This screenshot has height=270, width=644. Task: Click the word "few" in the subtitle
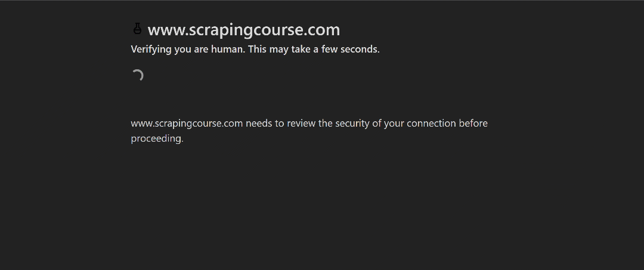329,50
